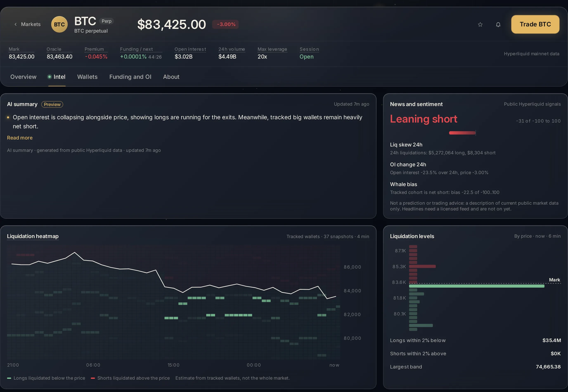Click the Perp badge next to BTC
568x392 pixels.
pyautogui.click(x=106, y=21)
